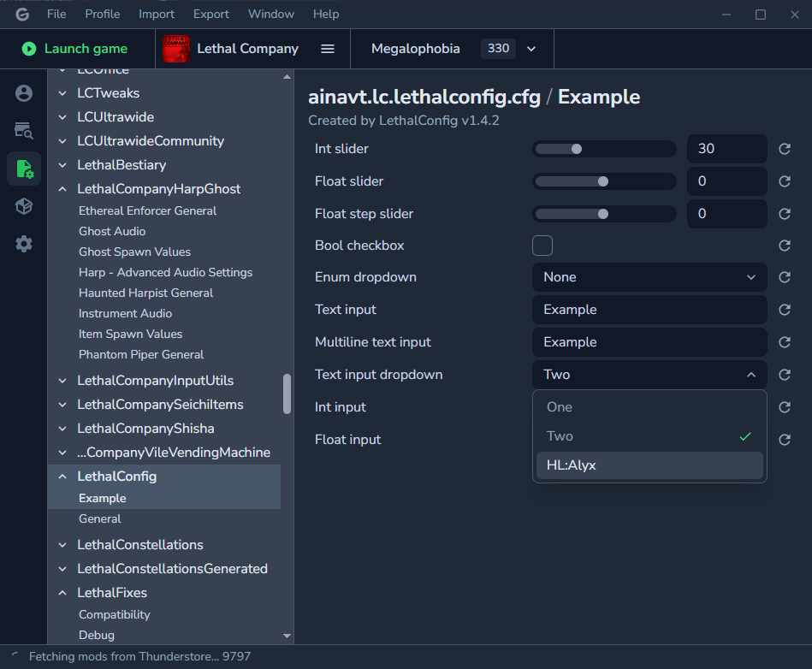Adjust the Float step slider track
The image size is (812, 669).
pos(604,214)
